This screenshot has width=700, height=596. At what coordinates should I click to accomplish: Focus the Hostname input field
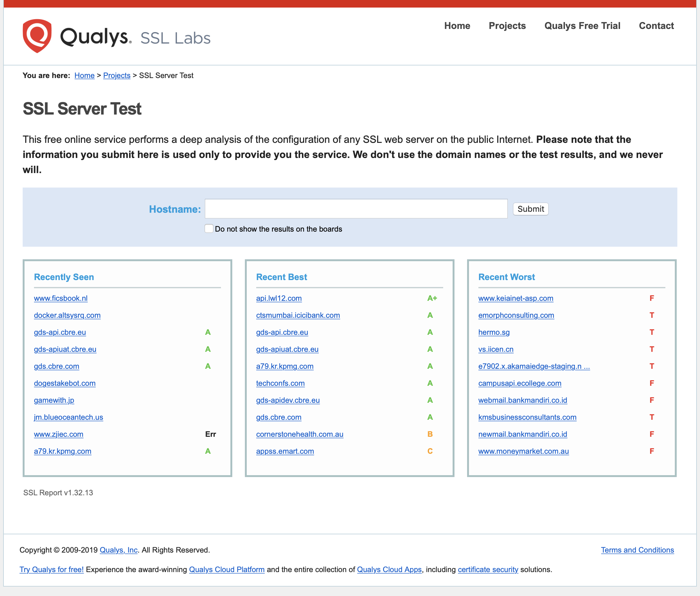pos(356,209)
